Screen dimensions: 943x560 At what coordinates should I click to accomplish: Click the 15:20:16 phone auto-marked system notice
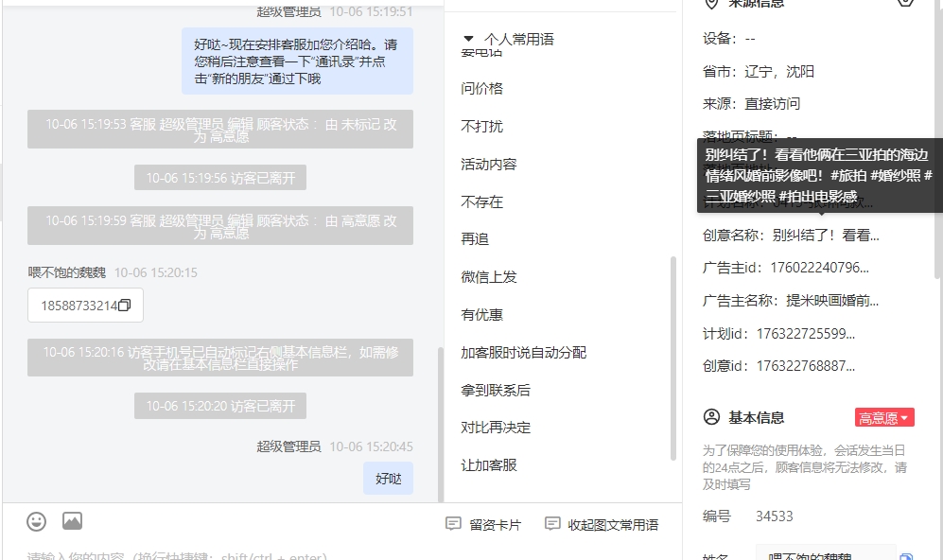(x=220, y=358)
